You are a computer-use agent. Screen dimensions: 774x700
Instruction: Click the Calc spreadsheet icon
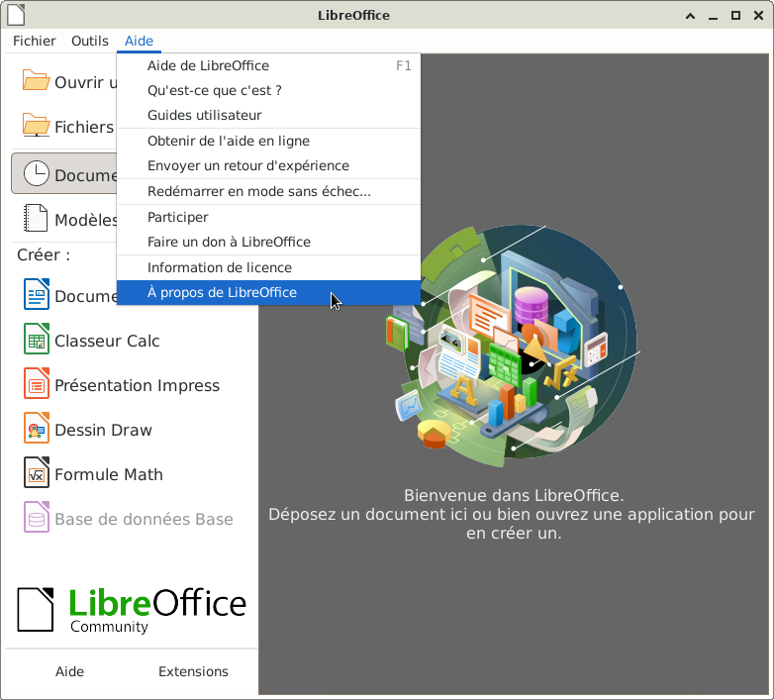click(x=36, y=339)
